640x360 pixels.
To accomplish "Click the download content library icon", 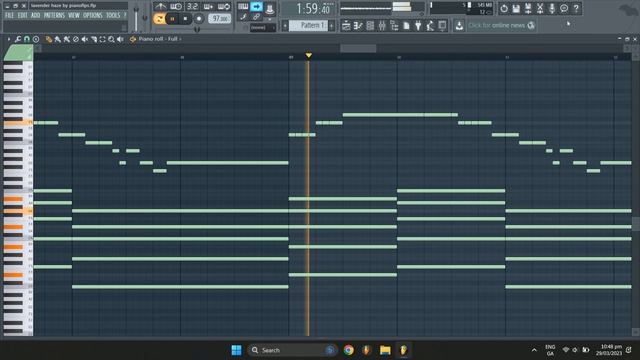I will [459, 25].
